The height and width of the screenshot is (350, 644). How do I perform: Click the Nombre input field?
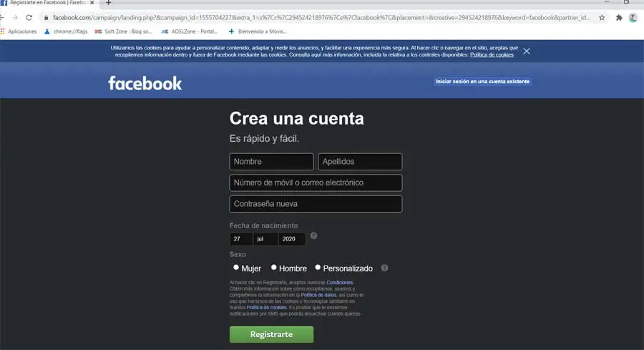[x=271, y=162]
